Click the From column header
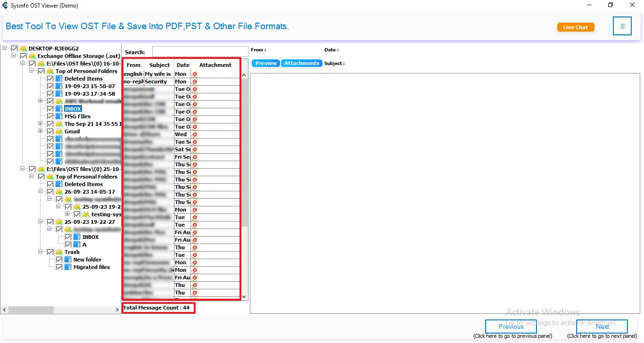This screenshot has width=644, height=343. [x=134, y=65]
